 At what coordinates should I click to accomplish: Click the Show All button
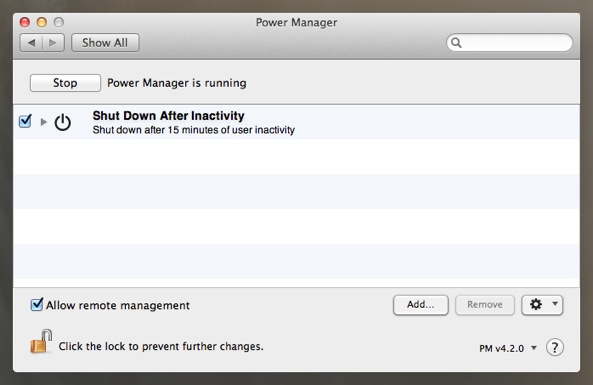click(105, 43)
